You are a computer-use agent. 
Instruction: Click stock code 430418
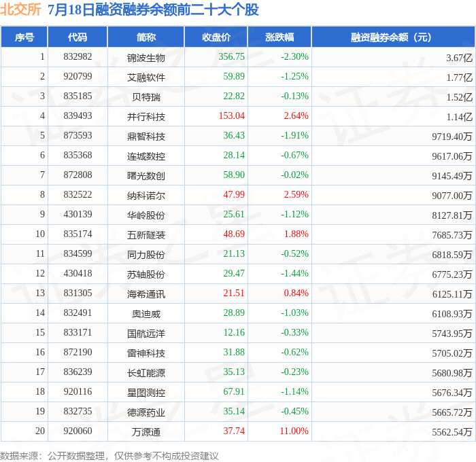(x=78, y=274)
